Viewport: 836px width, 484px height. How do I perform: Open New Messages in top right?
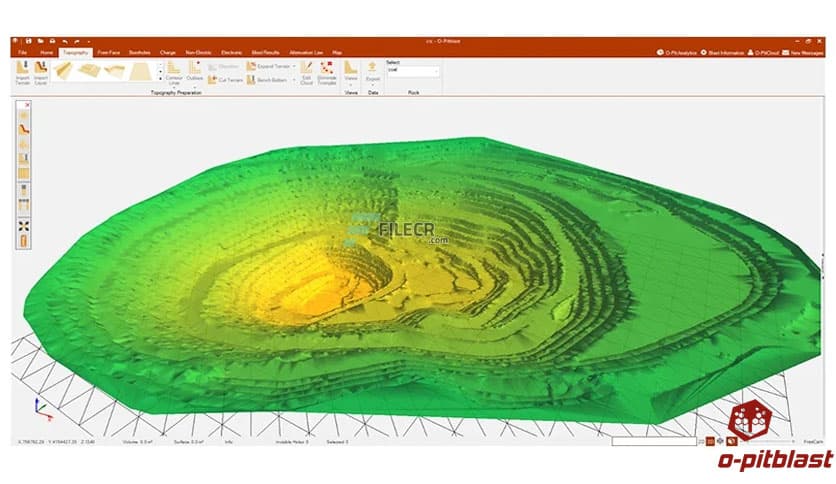pyautogui.click(x=803, y=51)
